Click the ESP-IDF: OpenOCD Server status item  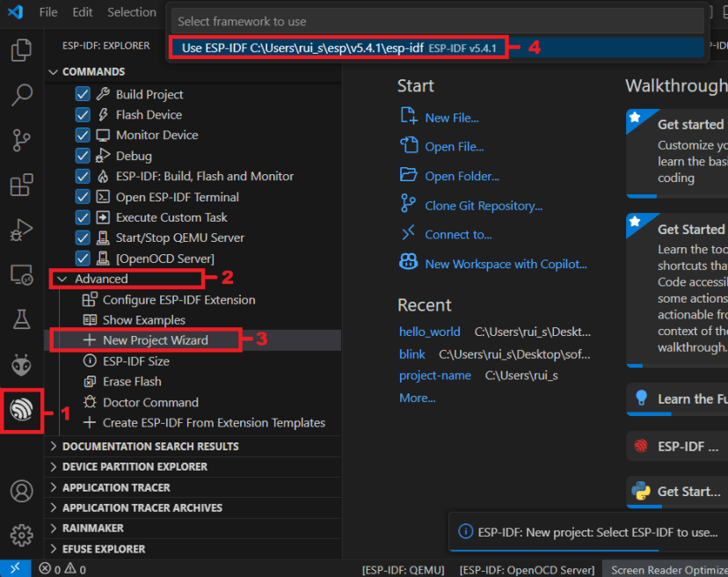click(526, 569)
